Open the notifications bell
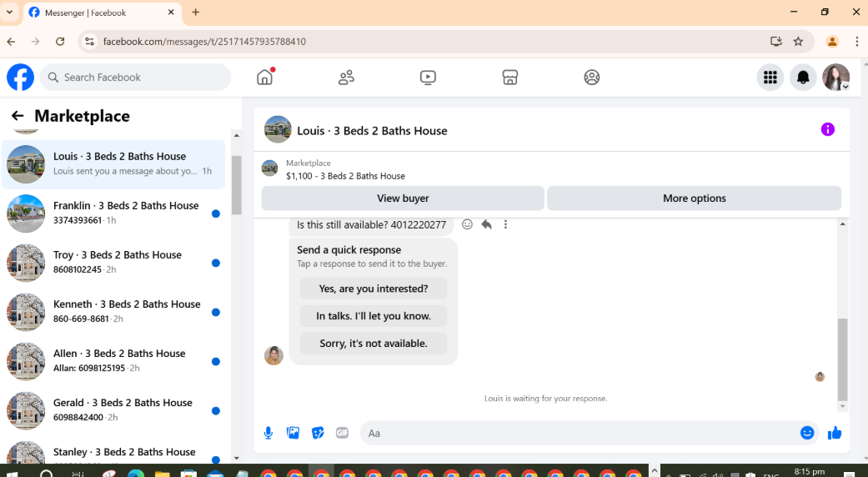 click(803, 78)
